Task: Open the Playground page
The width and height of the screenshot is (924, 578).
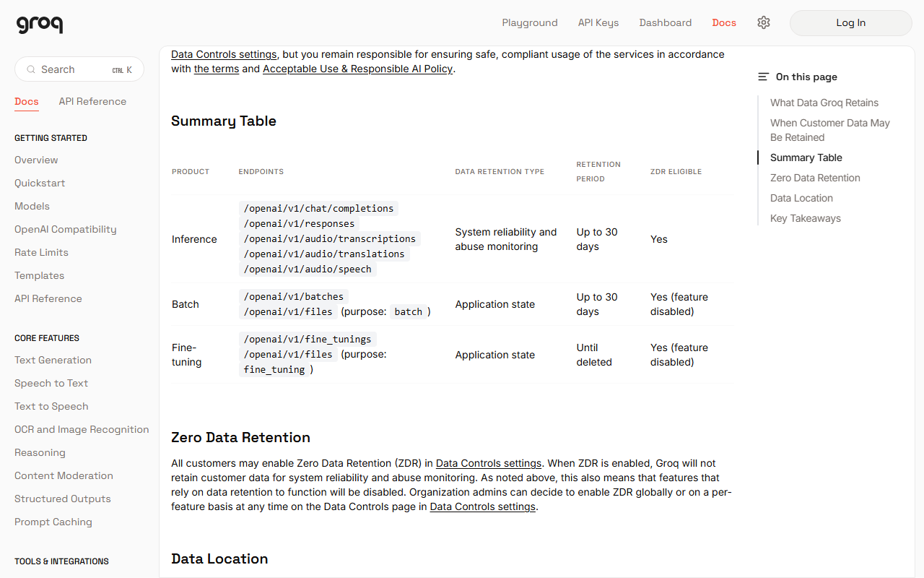Action: pos(530,22)
